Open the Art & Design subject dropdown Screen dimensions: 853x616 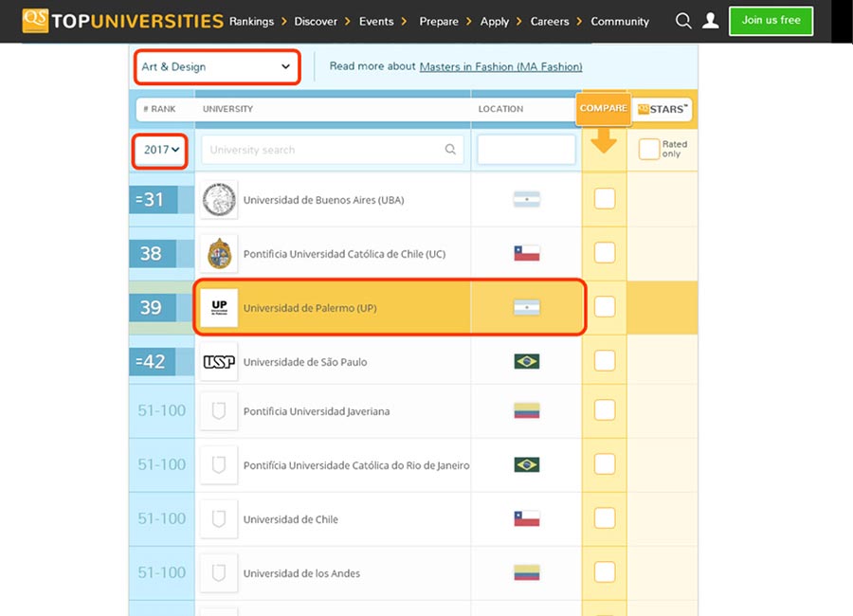(x=217, y=67)
